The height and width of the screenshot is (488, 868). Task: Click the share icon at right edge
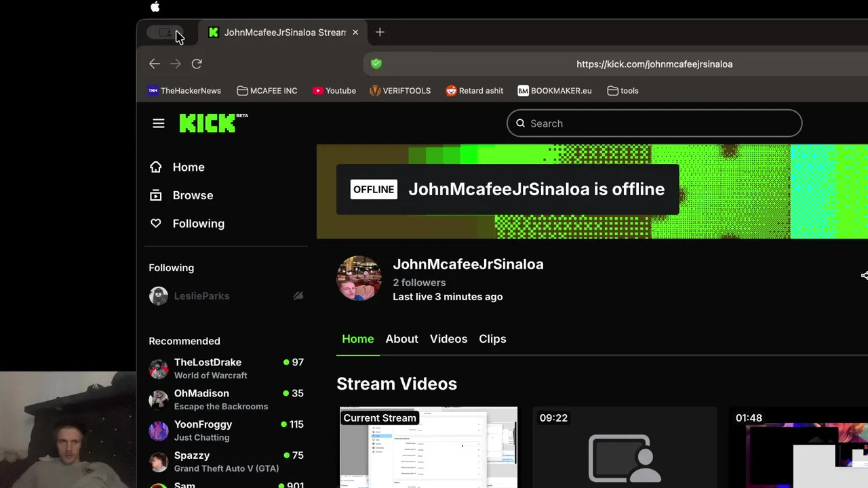point(864,275)
